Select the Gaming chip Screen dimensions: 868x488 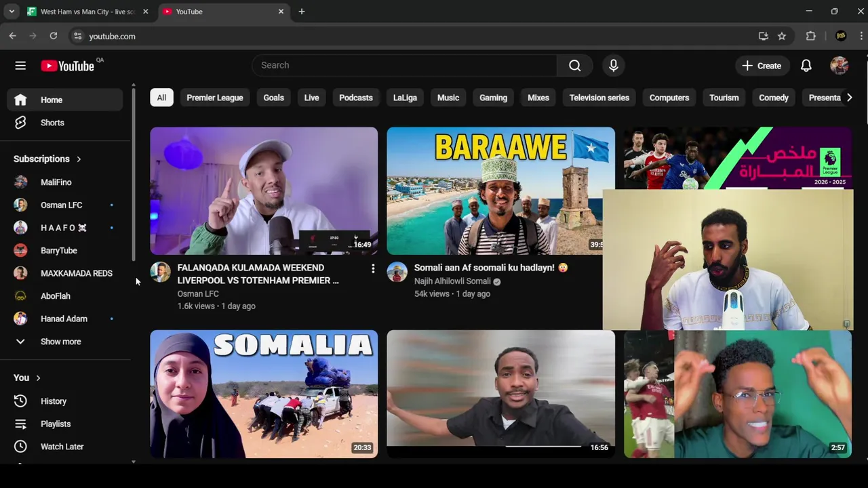click(494, 98)
